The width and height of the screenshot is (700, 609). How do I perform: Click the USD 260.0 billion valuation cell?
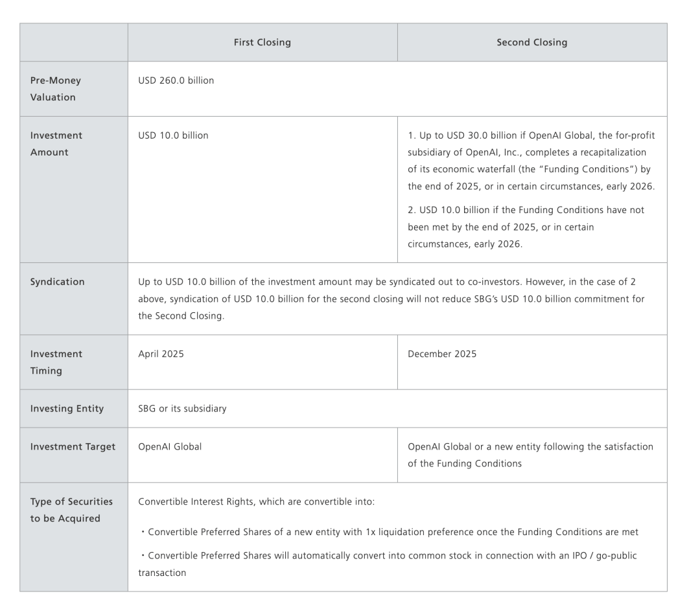[176, 81]
